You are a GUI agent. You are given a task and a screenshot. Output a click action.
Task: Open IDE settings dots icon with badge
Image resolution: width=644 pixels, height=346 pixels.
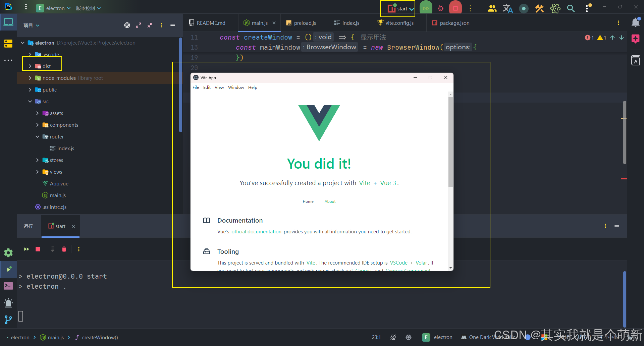[588, 8]
